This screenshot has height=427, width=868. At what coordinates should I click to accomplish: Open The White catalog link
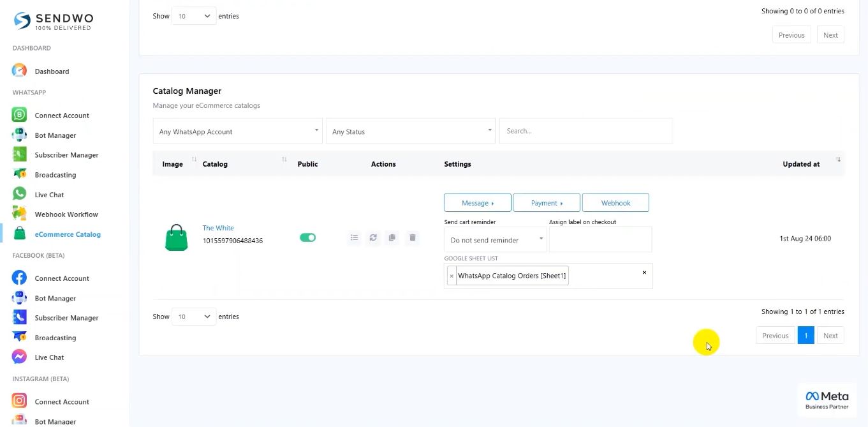(x=218, y=228)
